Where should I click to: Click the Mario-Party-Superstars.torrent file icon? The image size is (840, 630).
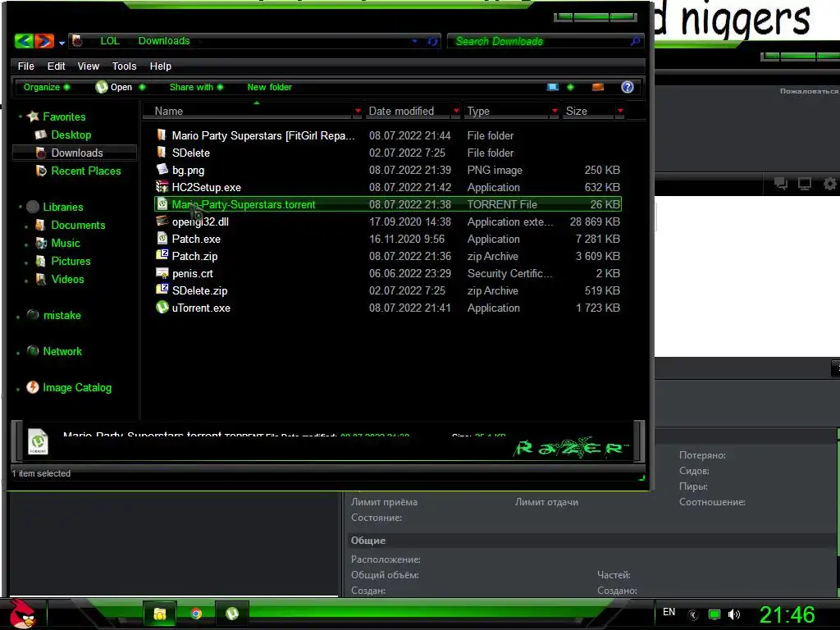pyautogui.click(x=162, y=204)
